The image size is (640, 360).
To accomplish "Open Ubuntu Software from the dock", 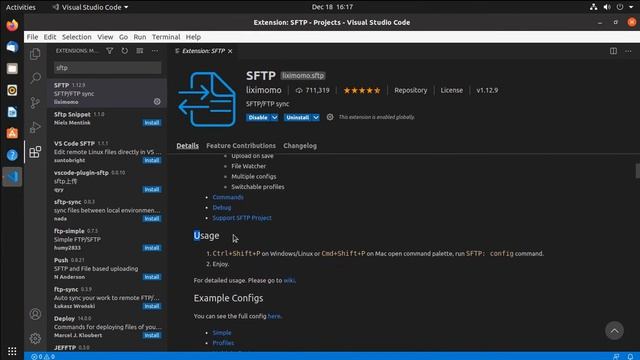I will click(x=12, y=133).
